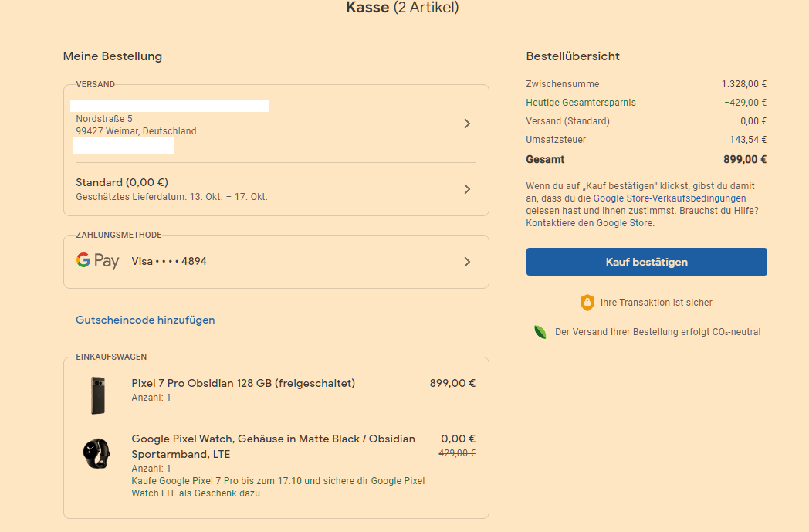This screenshot has width=809, height=532.
Task: Click the Zwischensumme 1.328,00 € value
Action: coord(744,84)
